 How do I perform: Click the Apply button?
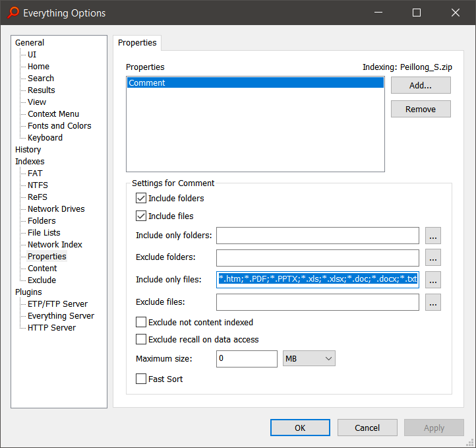[x=434, y=428]
